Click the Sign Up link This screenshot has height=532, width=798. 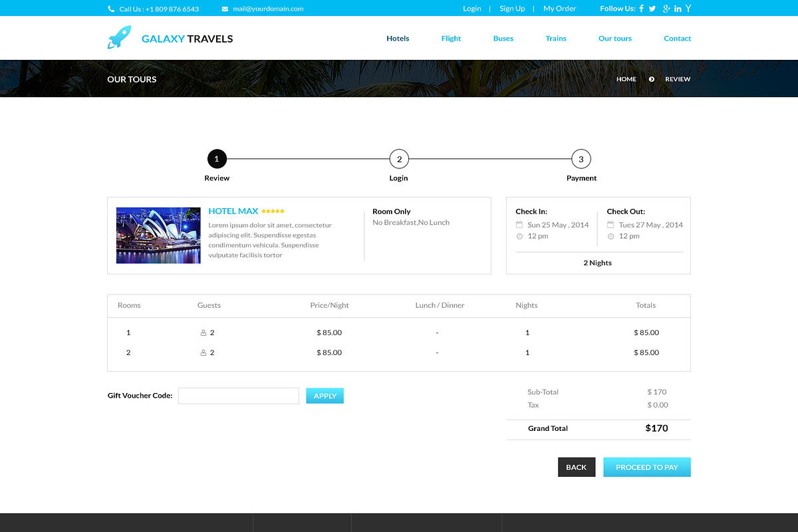[x=512, y=9]
